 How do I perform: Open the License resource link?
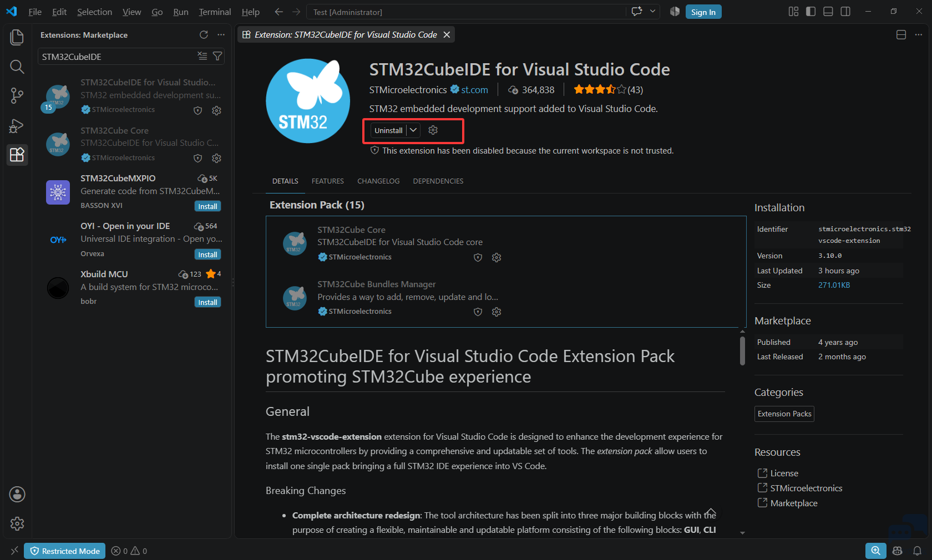point(784,473)
